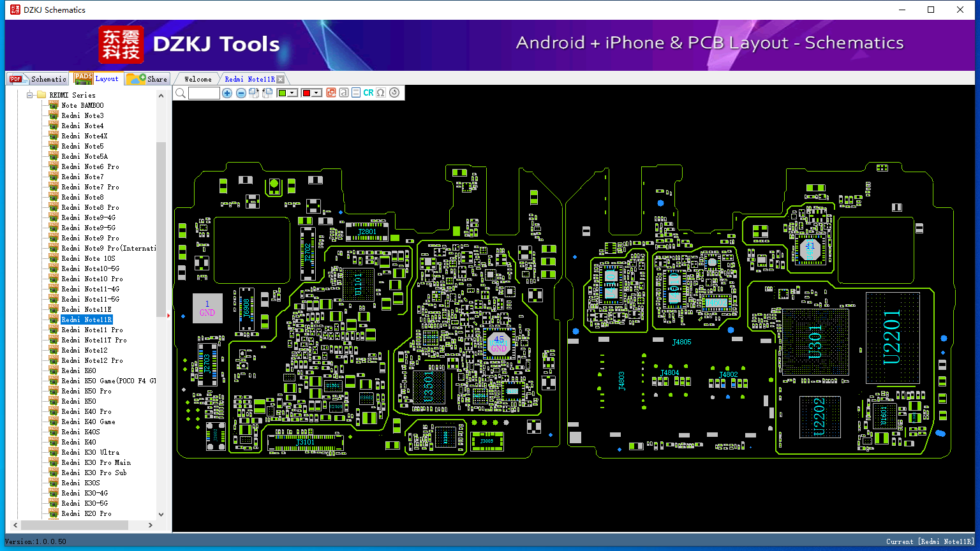Toggle the omega (Ω) toolbar button
The width and height of the screenshot is (980, 551).
point(381,93)
